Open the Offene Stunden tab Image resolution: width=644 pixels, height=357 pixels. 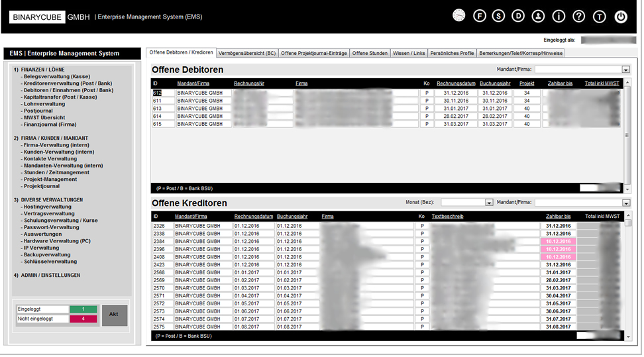(370, 53)
